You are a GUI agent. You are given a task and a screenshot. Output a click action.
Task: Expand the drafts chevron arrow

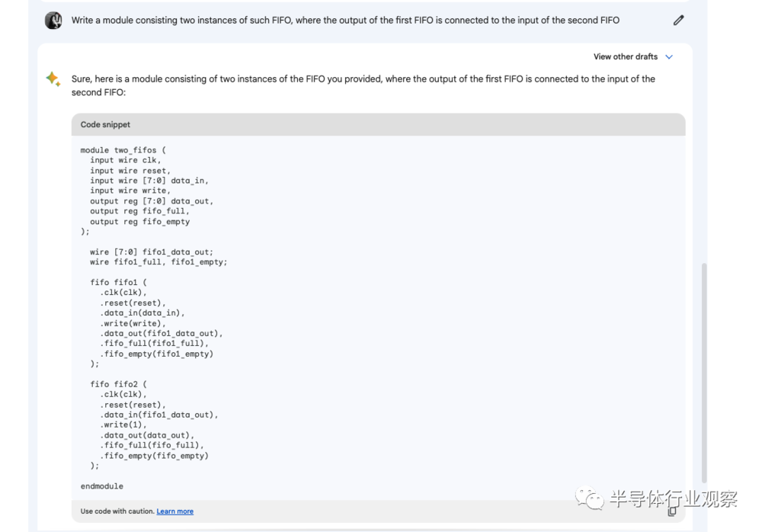[669, 57]
